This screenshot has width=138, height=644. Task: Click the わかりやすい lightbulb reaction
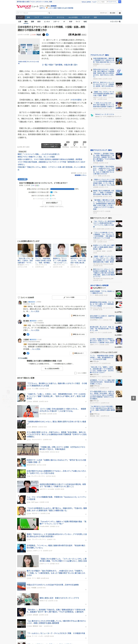tap(74, 145)
